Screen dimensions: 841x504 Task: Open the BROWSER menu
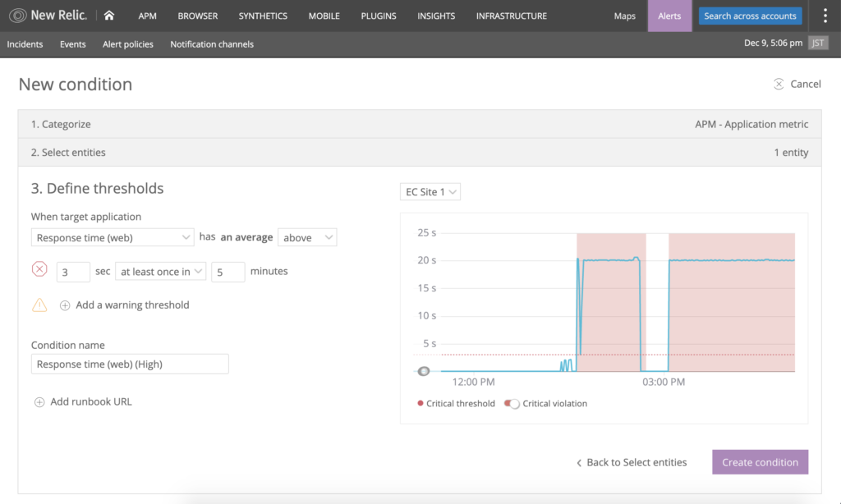198,16
